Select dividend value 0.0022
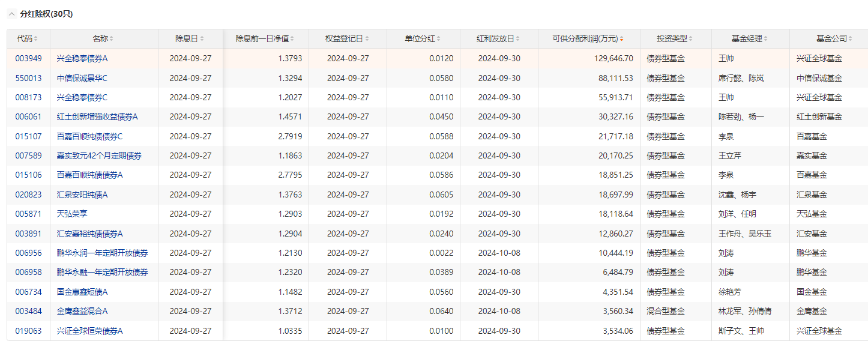 (x=441, y=253)
